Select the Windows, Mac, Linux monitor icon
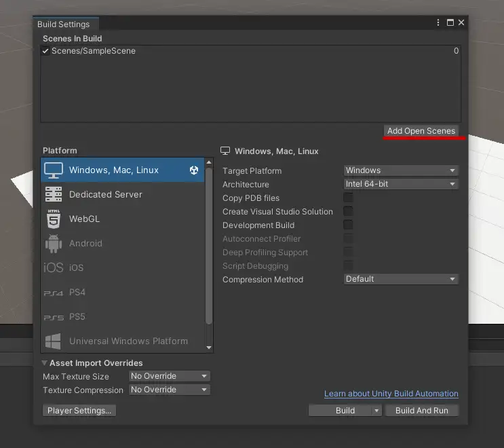 click(x=54, y=170)
